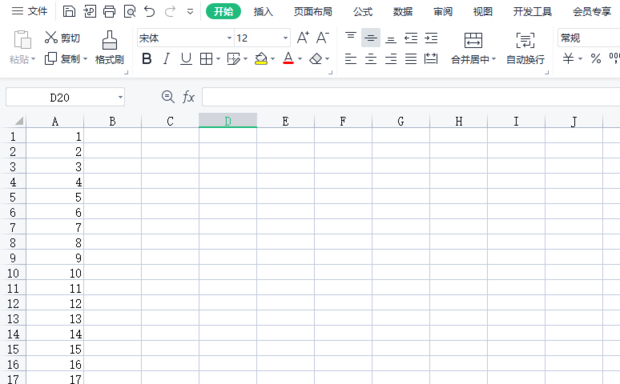620x384 pixels.
Task: Apply red font color A
Action: coord(288,59)
